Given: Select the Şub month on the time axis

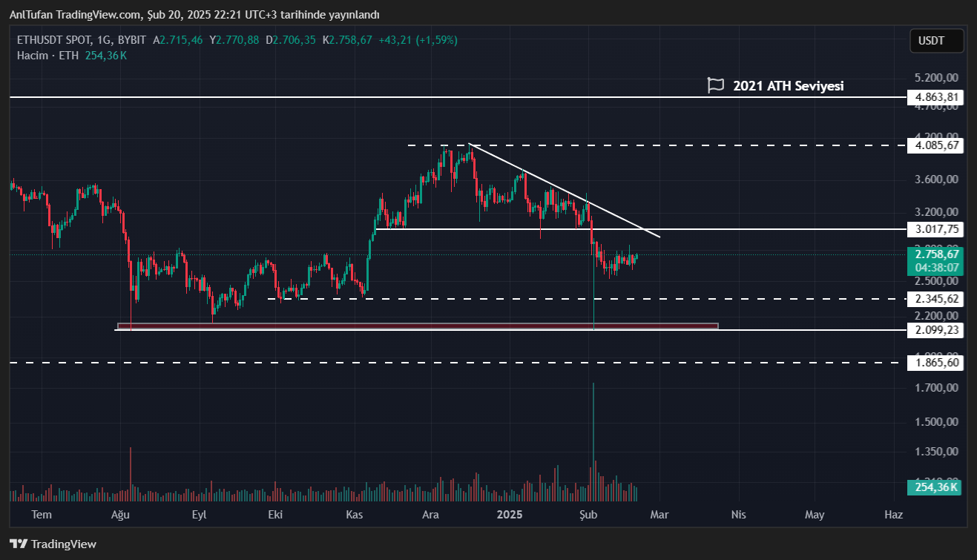Looking at the screenshot, I should 588,515.
